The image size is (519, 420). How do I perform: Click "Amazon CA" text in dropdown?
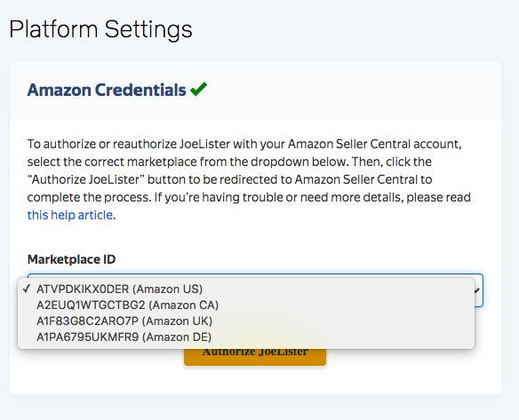point(183,305)
